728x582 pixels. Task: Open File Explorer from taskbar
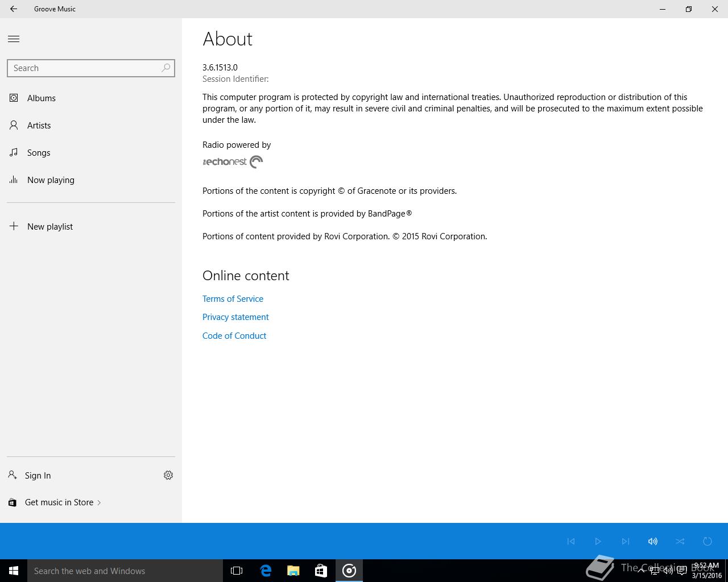click(293, 571)
